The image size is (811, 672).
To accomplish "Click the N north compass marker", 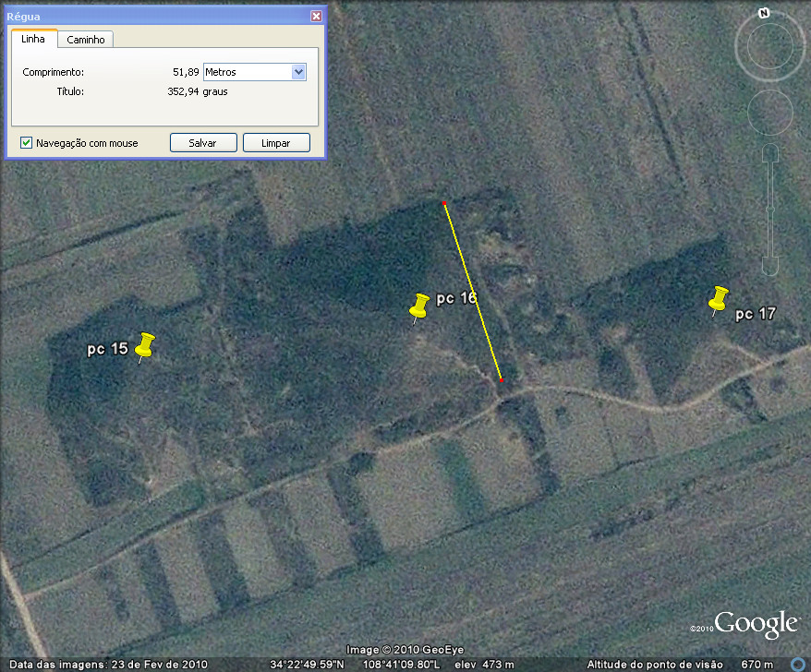I will (764, 13).
